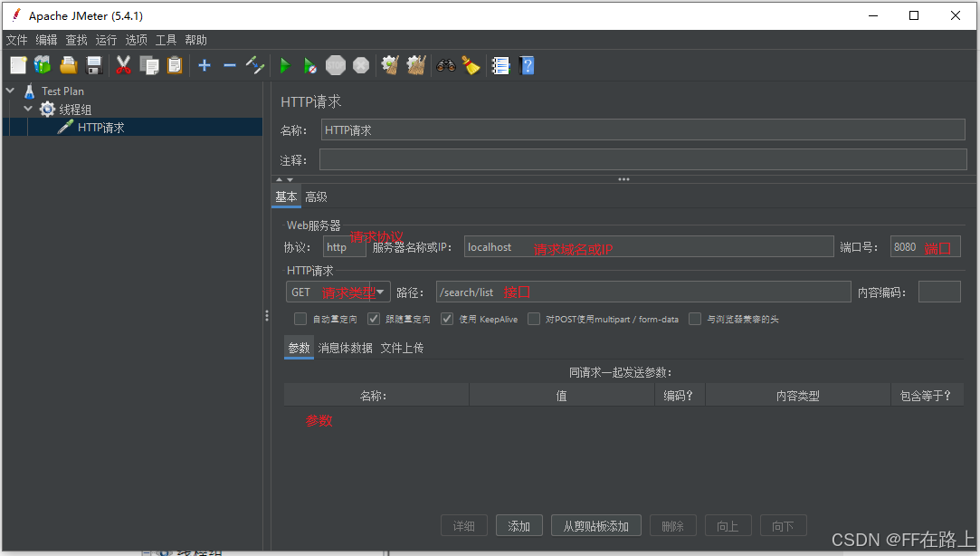Image resolution: width=980 pixels, height=556 pixels.
Task: Switch to the 消息体数据 tab
Action: [345, 348]
